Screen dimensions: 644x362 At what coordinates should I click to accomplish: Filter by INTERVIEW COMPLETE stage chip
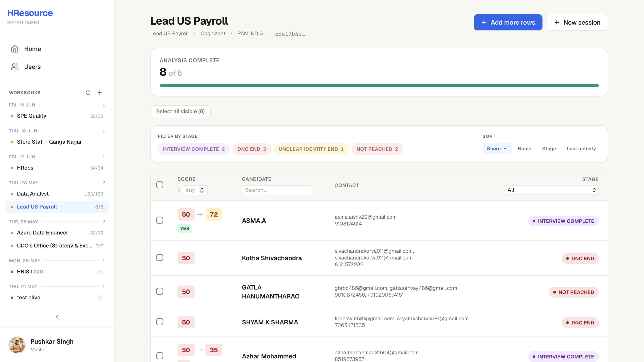[193, 149]
